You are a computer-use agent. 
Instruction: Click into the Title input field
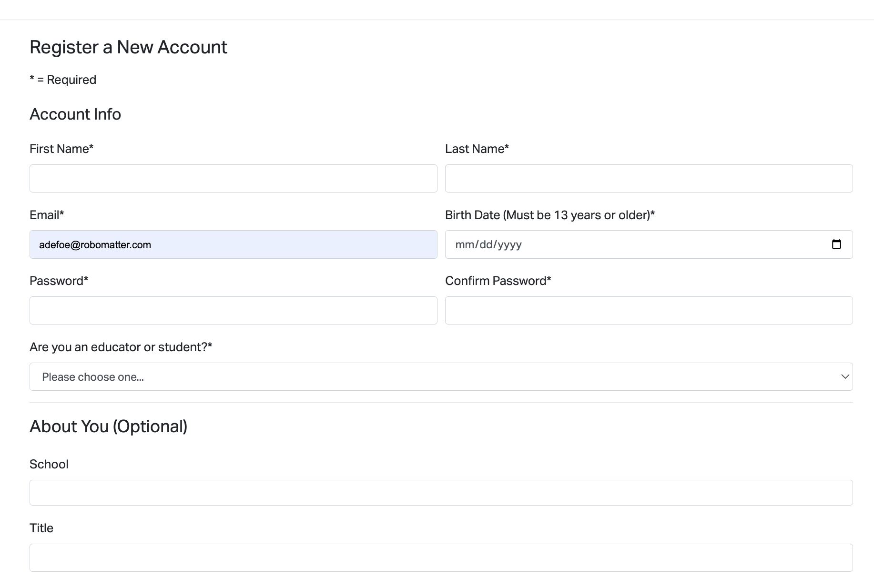coord(440,558)
